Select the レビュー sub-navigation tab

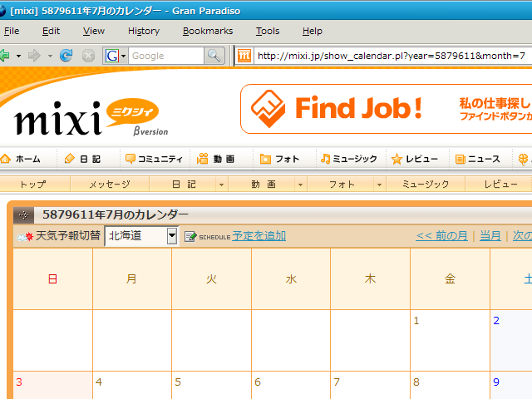tap(499, 184)
